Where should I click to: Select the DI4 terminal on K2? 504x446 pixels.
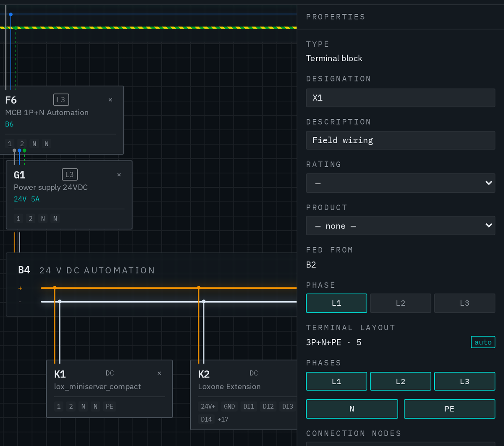[x=206, y=419]
